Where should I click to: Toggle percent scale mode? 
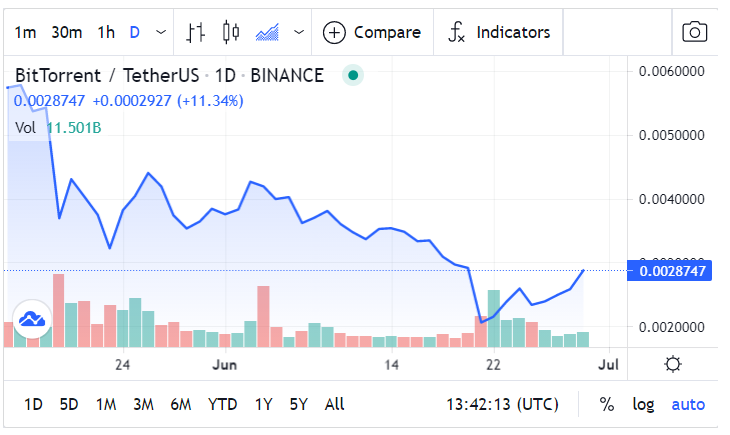coord(607,404)
